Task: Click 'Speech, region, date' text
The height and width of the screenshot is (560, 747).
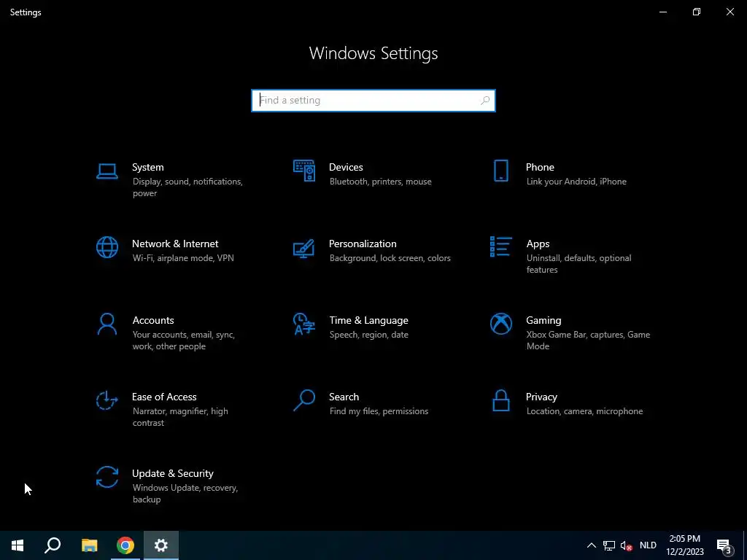Action: pos(368,335)
